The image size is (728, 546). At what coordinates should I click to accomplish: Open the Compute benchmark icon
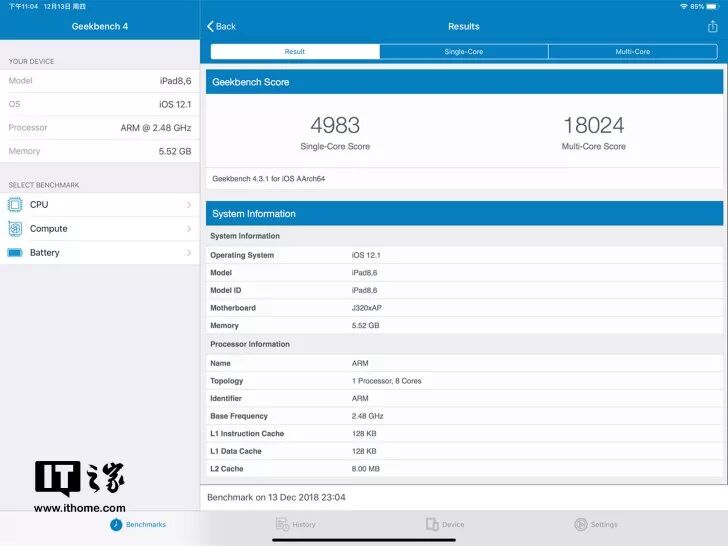tap(15, 228)
